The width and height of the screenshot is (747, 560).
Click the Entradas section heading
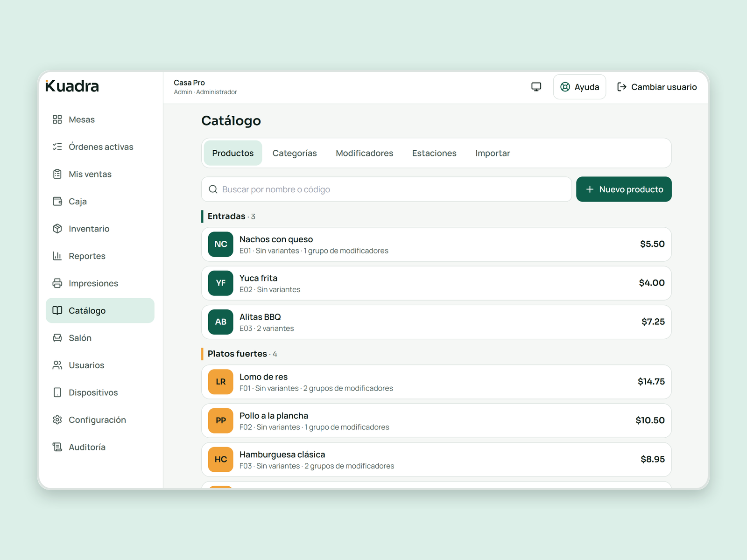226,216
